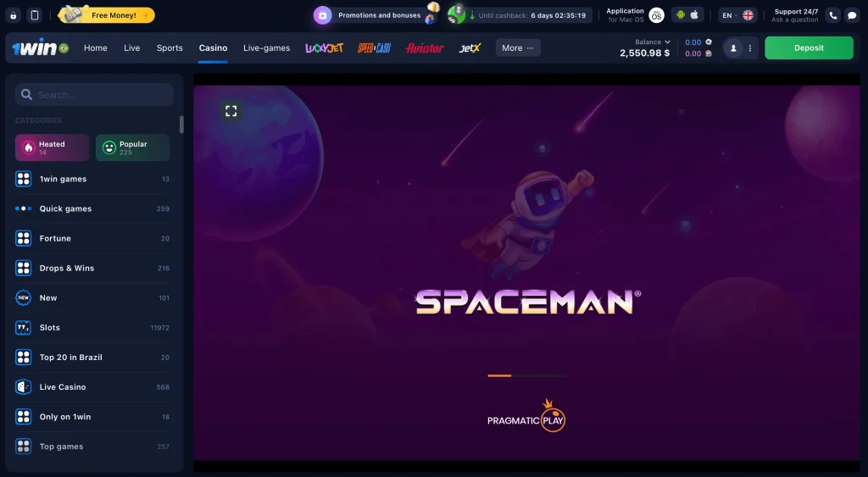The width and height of the screenshot is (868, 477).
Task: Open Promotions and bonuses
Action: [x=379, y=15]
